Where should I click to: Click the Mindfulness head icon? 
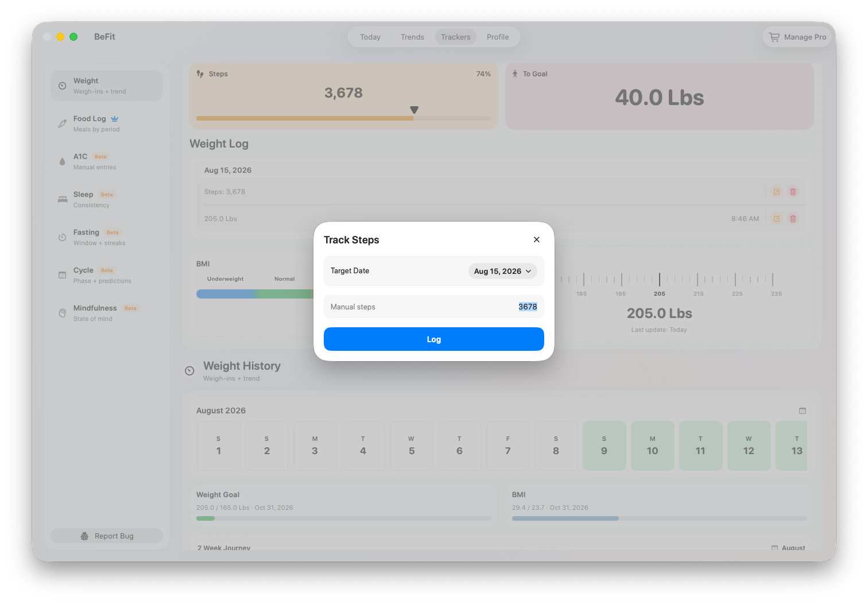click(x=63, y=313)
